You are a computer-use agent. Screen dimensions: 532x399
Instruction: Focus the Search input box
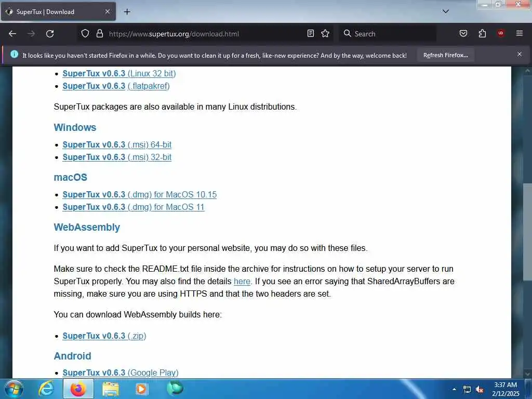click(387, 34)
